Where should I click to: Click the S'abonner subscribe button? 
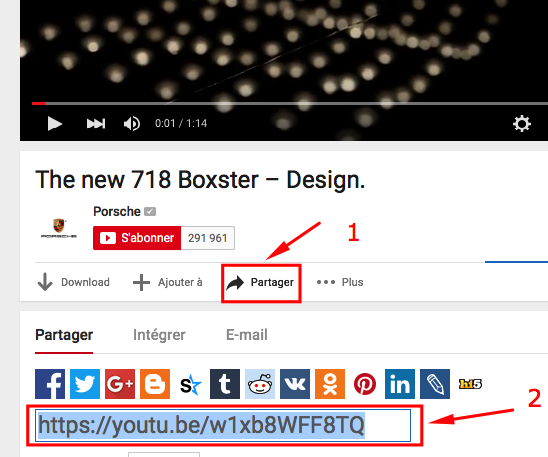[137, 238]
